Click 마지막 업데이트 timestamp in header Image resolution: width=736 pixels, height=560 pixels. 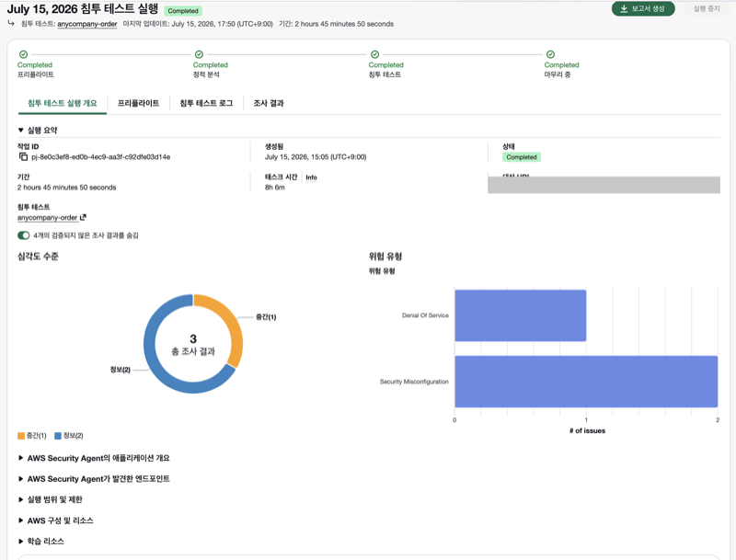pos(198,24)
